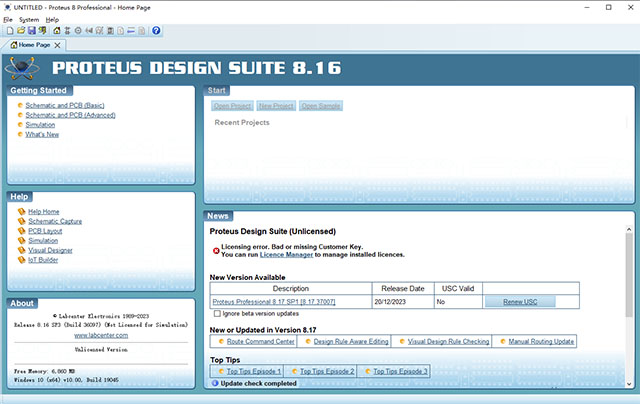The image size is (640, 404).
Task: Click the Proteus app icon in title bar
Action: click(7, 7)
